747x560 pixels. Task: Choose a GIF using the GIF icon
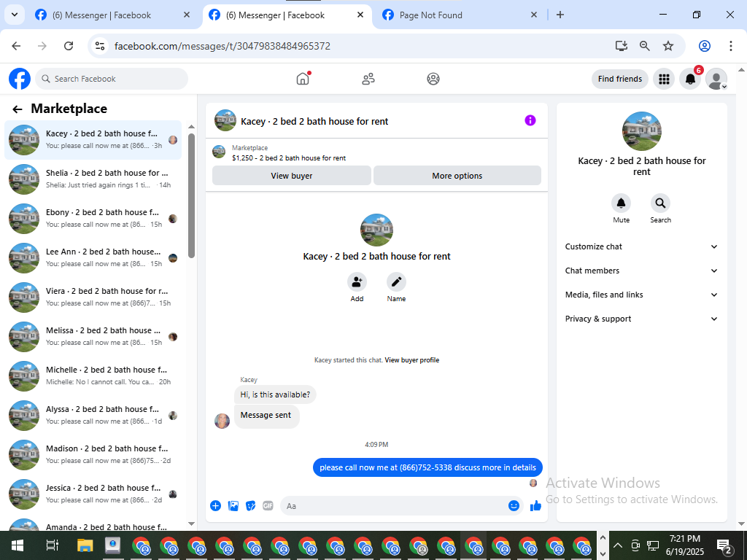pos(268,506)
